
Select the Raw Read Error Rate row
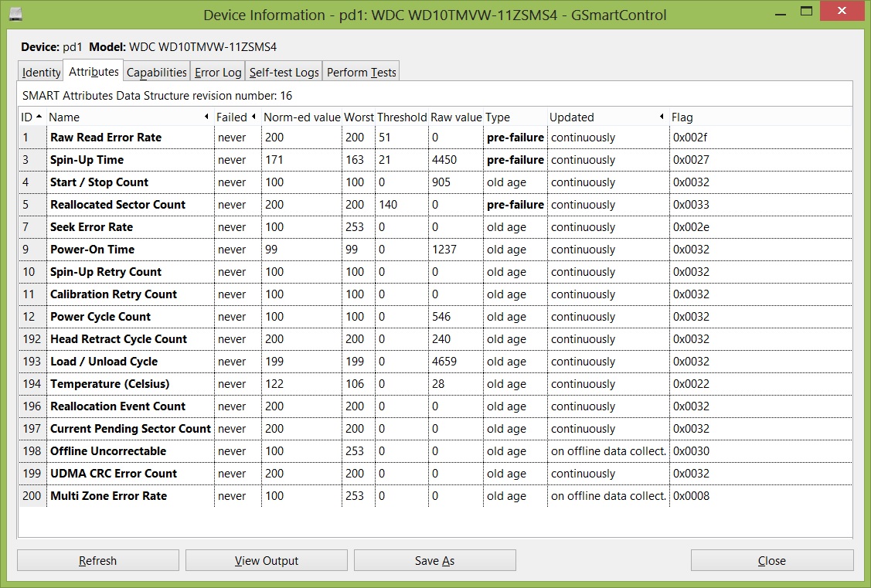[x=435, y=137]
